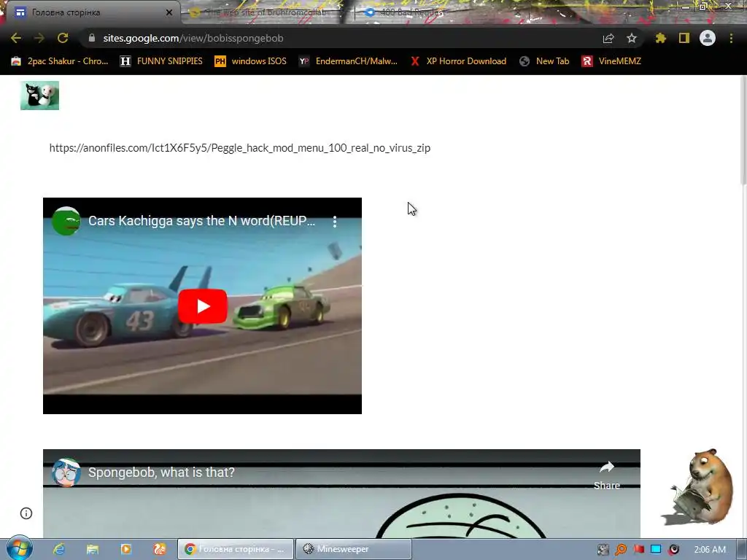Open the XP Horror Download bookmark

point(458,61)
